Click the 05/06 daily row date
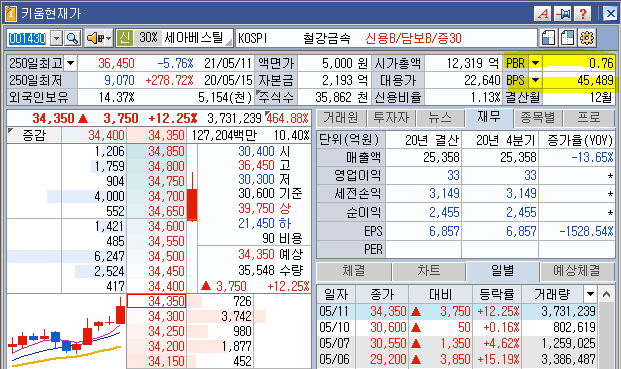Image resolution: width=621 pixels, height=369 pixels. pos(334,359)
